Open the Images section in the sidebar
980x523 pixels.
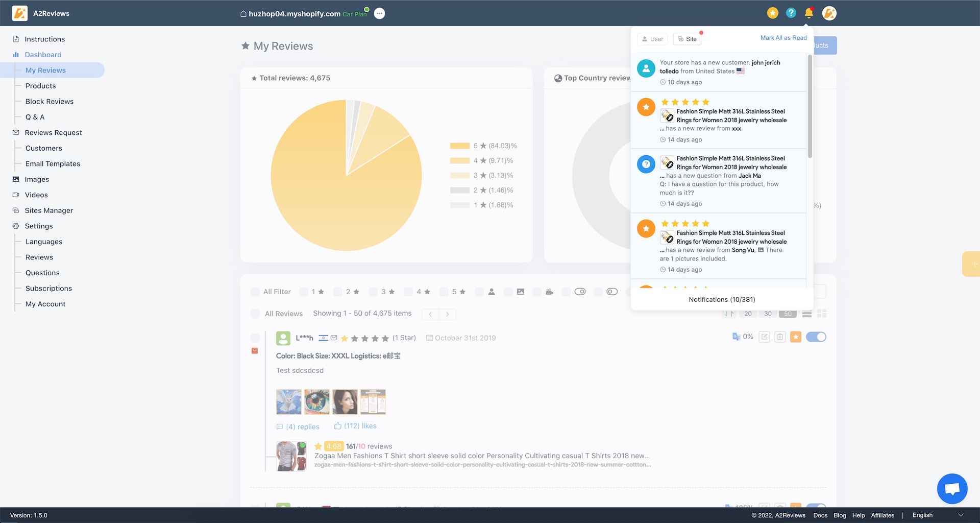(x=37, y=179)
